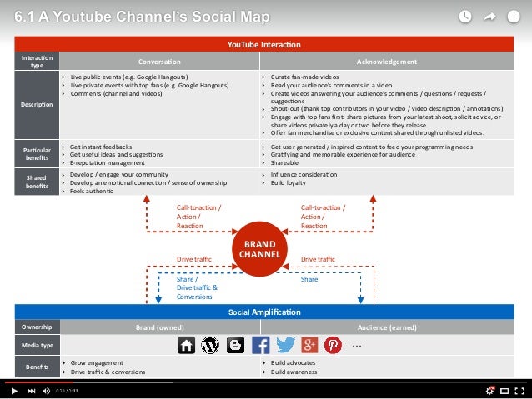Click the Description row label
Viewport: 532px width, 399px height.
point(37,104)
